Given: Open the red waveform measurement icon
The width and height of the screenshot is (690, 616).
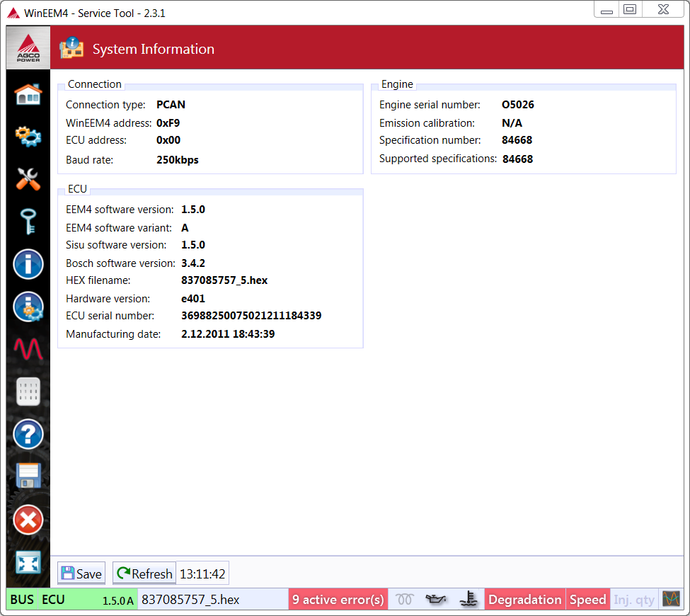Looking at the screenshot, I should (28, 349).
